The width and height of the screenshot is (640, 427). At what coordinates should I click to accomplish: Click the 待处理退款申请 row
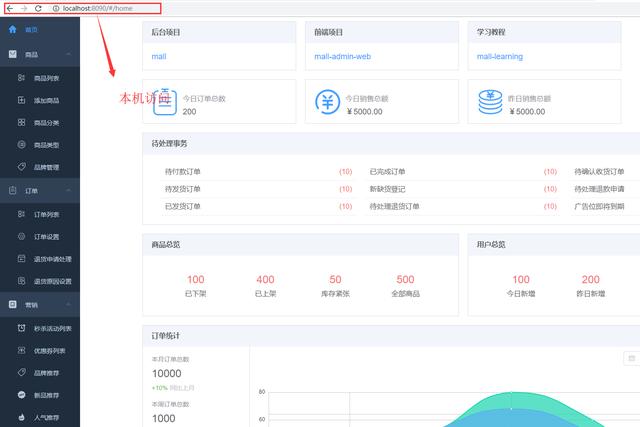coord(605,189)
